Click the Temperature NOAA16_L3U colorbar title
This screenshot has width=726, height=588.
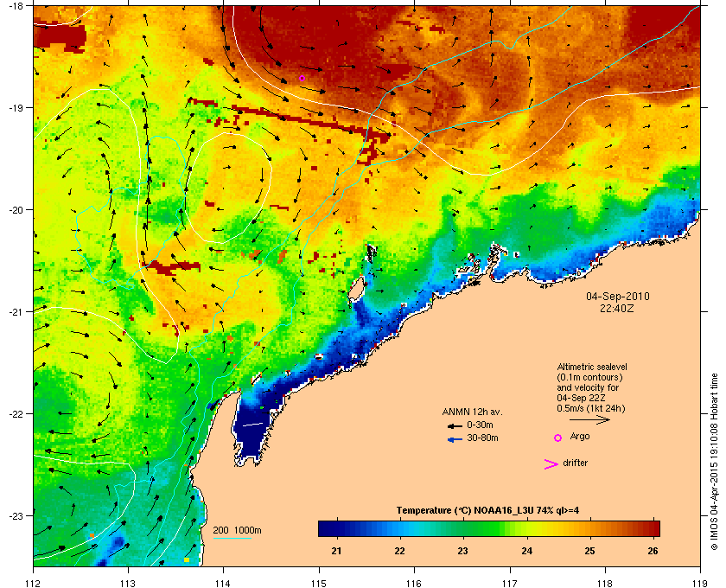click(x=487, y=511)
